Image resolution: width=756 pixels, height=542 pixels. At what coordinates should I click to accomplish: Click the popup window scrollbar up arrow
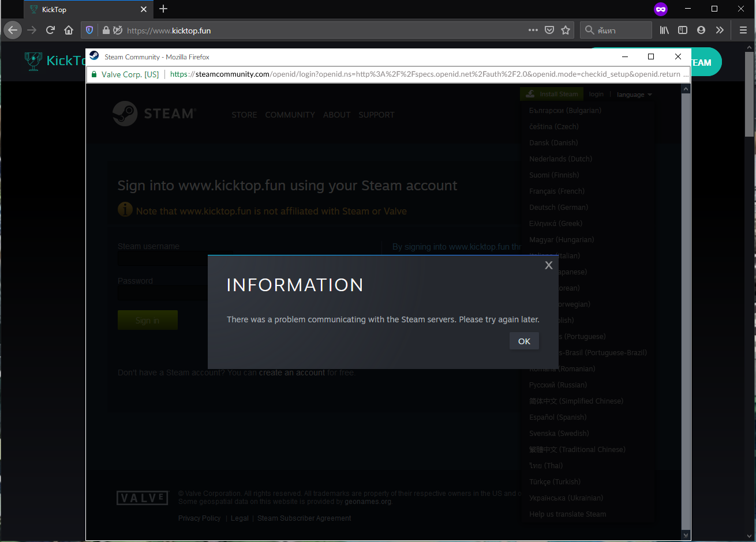(x=686, y=89)
